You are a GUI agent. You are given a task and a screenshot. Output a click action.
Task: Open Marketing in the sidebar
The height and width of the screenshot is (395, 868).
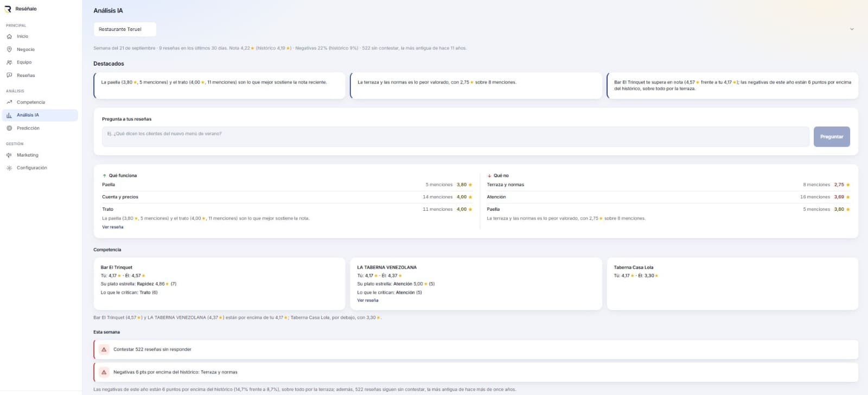40,155
